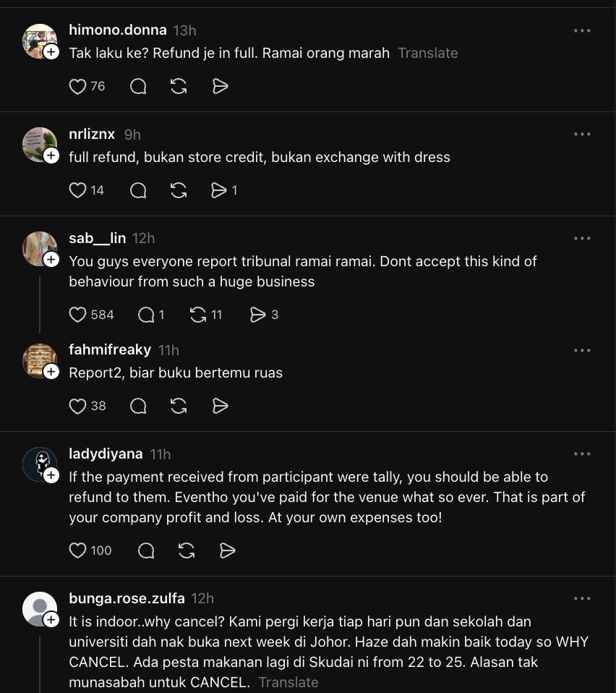Follow himono.donna via plus badge
616x693 pixels.
point(51,51)
